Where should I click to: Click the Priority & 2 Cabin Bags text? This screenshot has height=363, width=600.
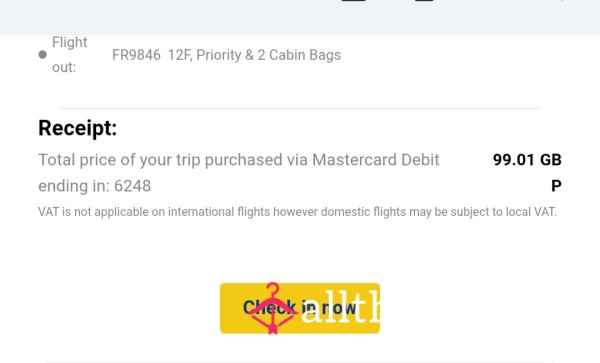pos(269,55)
